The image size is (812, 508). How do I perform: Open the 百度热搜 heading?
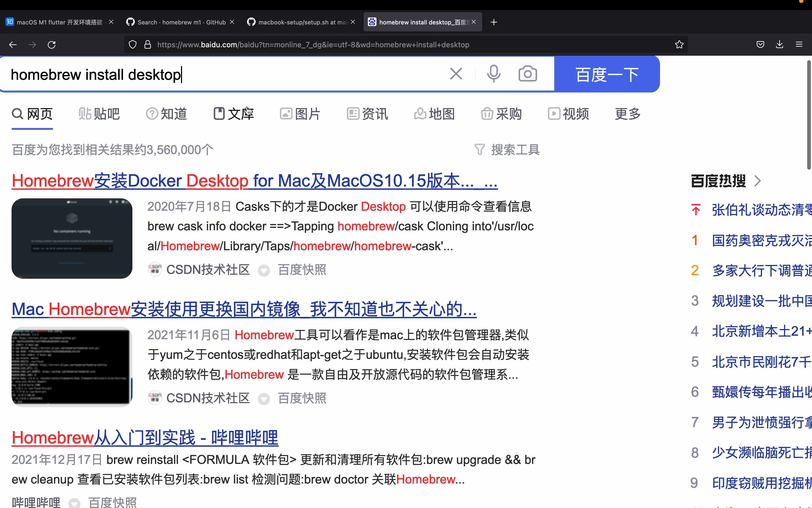(x=718, y=181)
